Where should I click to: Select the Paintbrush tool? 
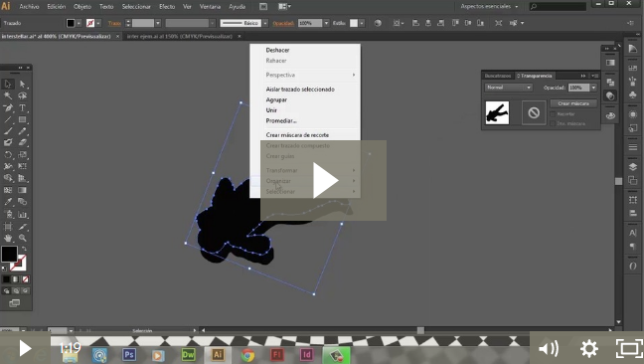8,131
